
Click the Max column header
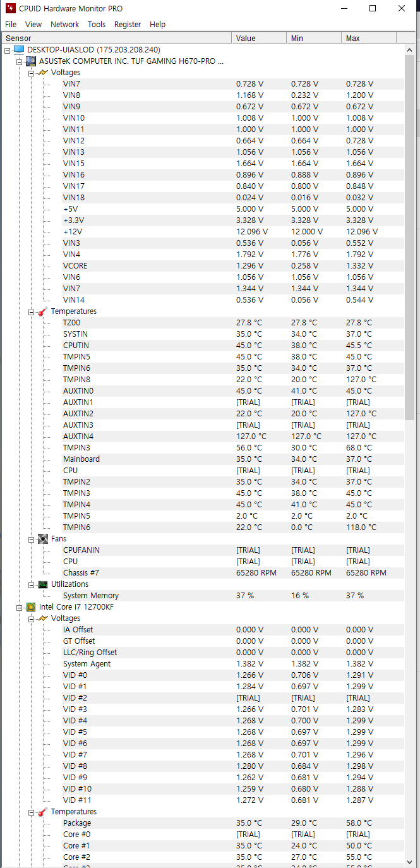tap(369, 39)
